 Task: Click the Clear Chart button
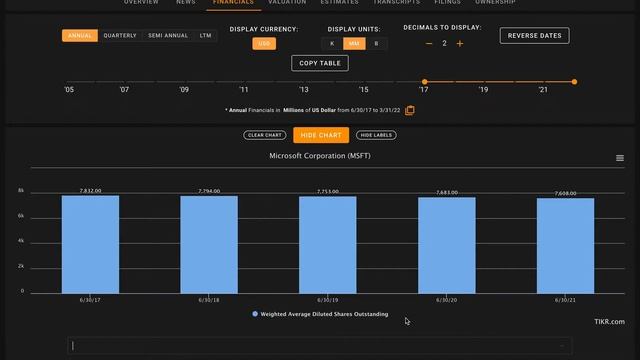[x=264, y=135]
